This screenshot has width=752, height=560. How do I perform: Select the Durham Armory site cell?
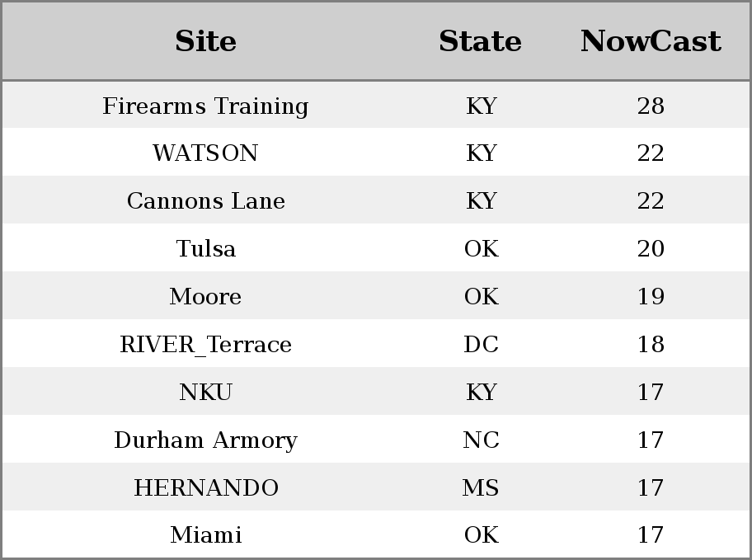pyautogui.click(x=205, y=440)
